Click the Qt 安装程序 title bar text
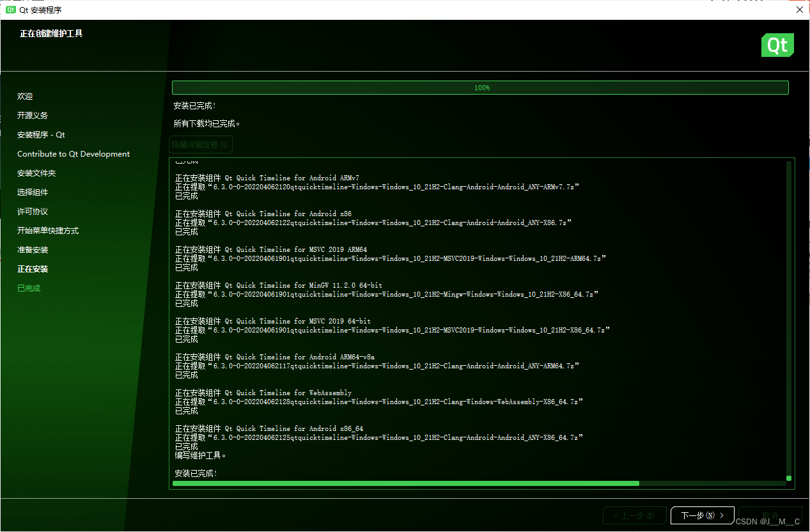The width and height of the screenshot is (810, 532). pyautogui.click(x=41, y=10)
